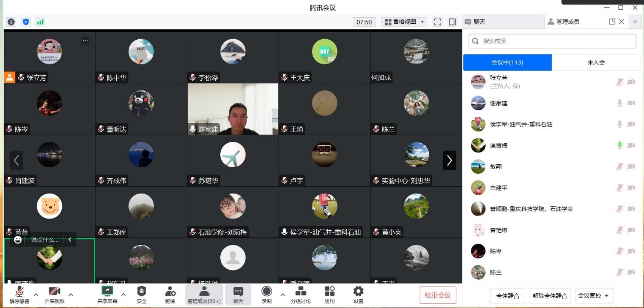Open the 宫格视图 grid view dropdown

point(404,22)
